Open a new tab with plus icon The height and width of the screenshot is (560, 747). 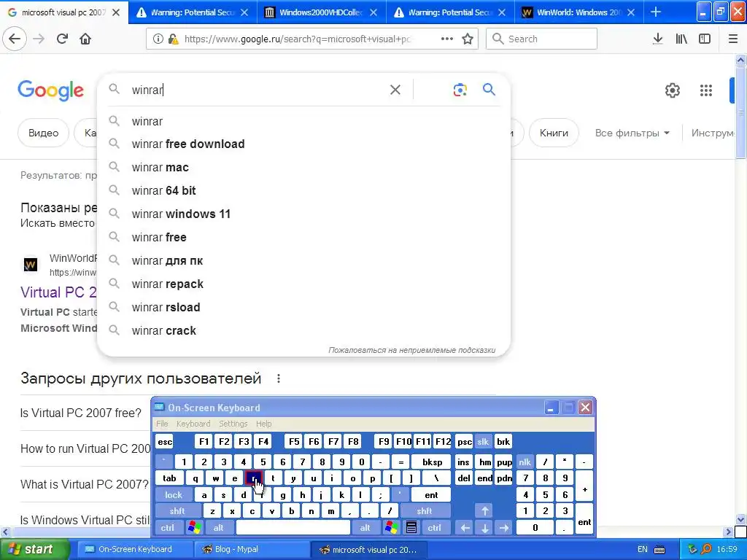coord(656,12)
